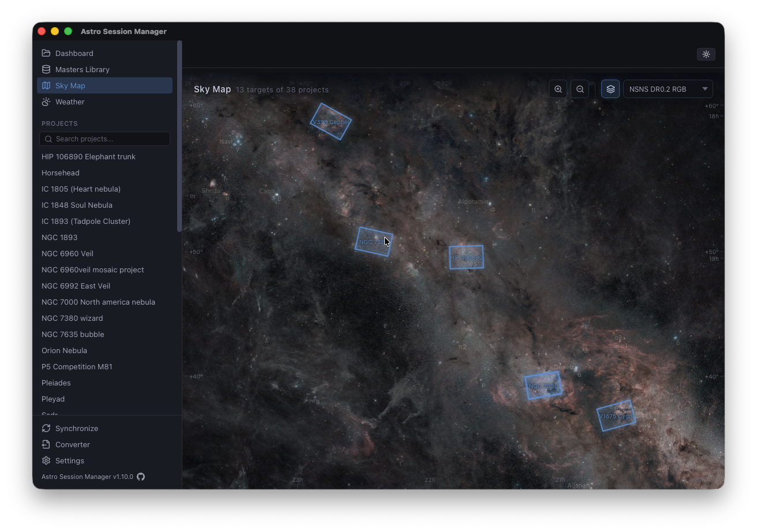This screenshot has height=532, width=757.
Task: Switch theme using the sun icon
Action: coord(706,54)
